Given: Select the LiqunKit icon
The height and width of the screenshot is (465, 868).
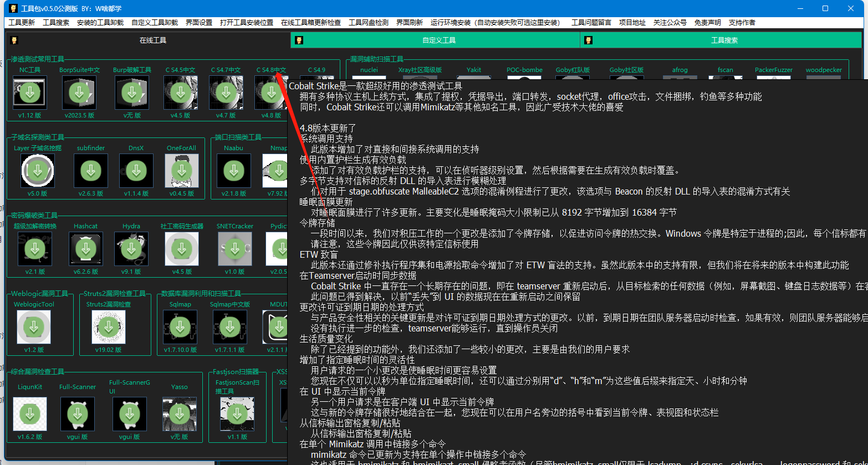Looking at the screenshot, I should click(x=30, y=414).
